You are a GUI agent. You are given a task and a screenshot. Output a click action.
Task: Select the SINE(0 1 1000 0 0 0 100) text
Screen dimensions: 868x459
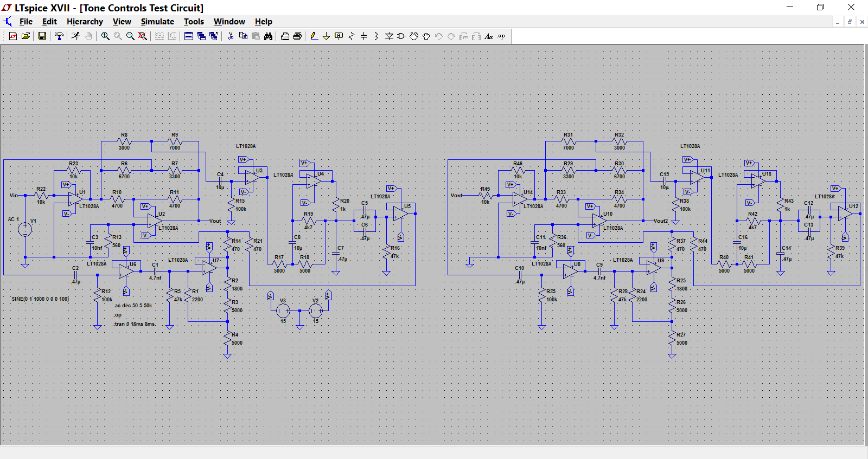(x=40, y=299)
